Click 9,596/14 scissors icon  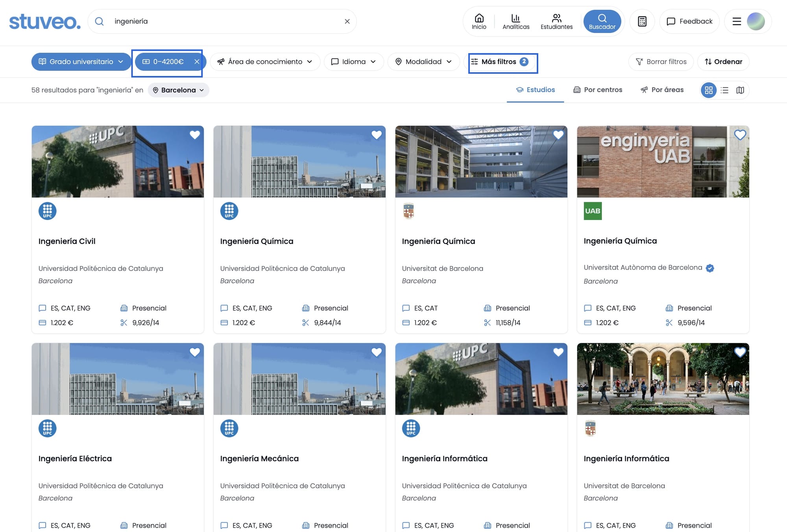click(669, 323)
